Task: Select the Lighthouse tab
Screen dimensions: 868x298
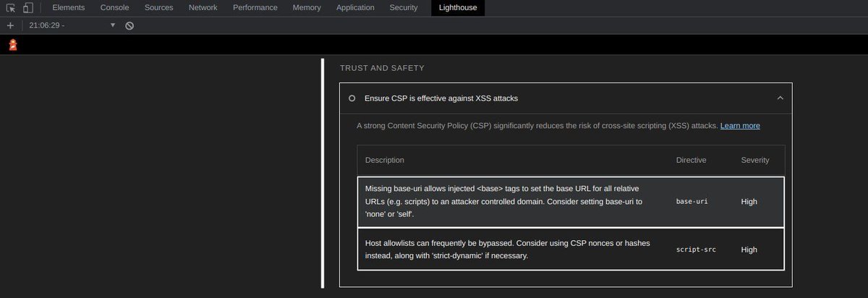Action: pos(459,8)
